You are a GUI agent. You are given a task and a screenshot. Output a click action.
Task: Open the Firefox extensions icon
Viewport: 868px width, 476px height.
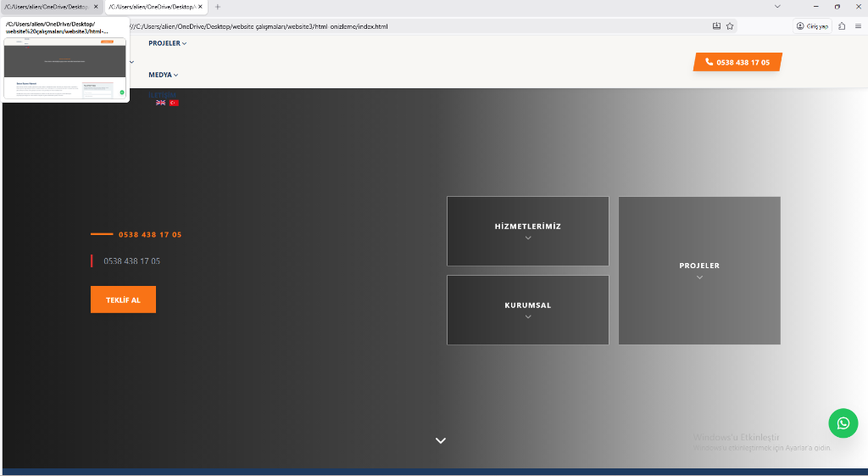point(842,26)
